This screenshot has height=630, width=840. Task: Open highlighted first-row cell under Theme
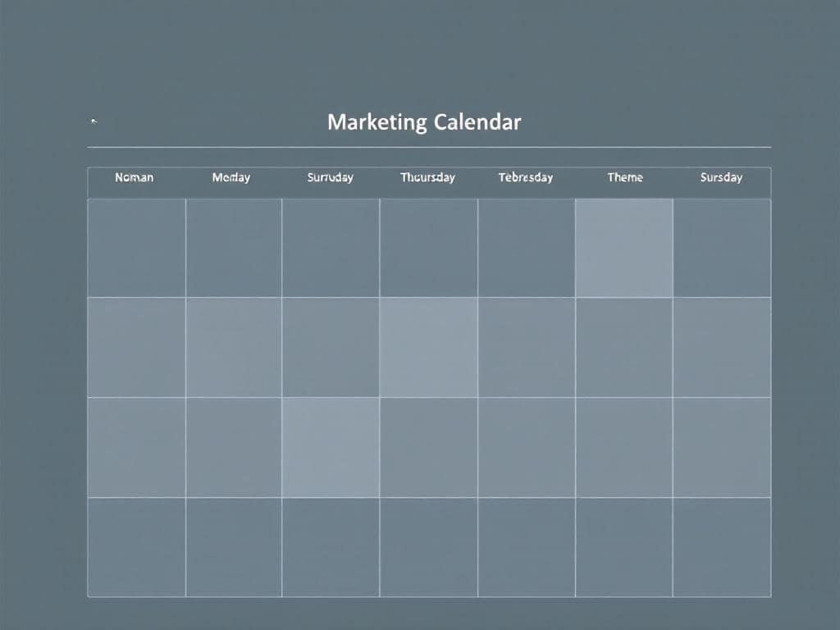click(624, 248)
